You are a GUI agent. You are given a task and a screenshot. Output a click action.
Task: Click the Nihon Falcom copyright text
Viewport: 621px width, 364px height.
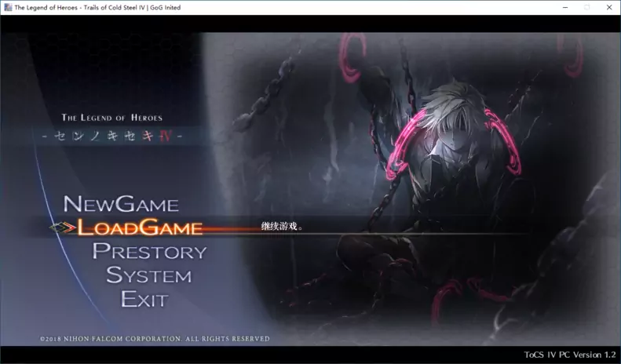pos(155,339)
